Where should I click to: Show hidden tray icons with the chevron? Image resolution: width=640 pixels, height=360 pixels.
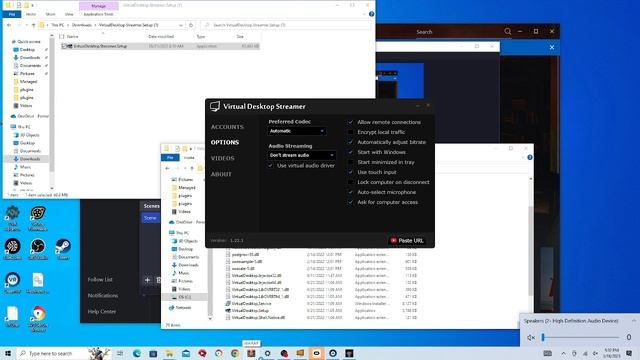coord(563,353)
